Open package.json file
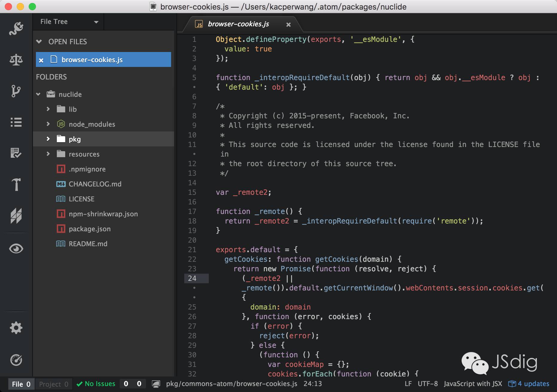The width and height of the screenshot is (557, 392). tap(90, 229)
